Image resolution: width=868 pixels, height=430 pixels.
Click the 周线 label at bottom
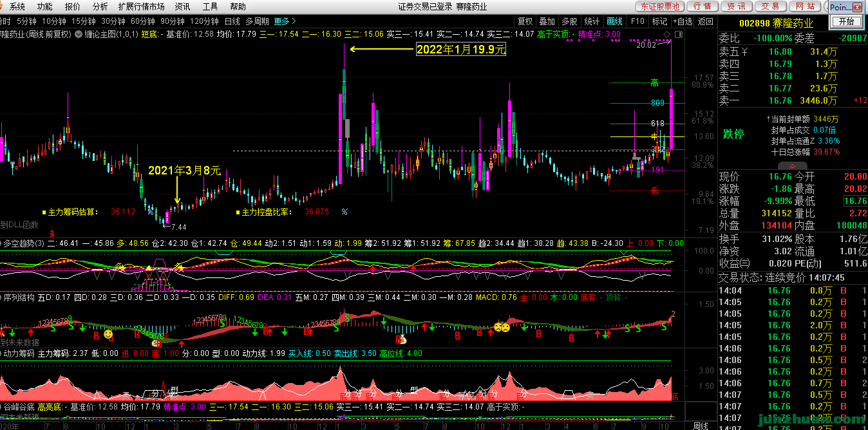[701, 425]
